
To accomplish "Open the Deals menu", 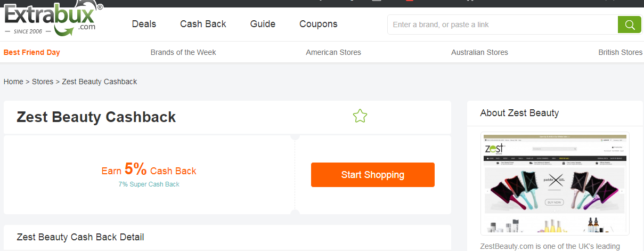I will [144, 24].
